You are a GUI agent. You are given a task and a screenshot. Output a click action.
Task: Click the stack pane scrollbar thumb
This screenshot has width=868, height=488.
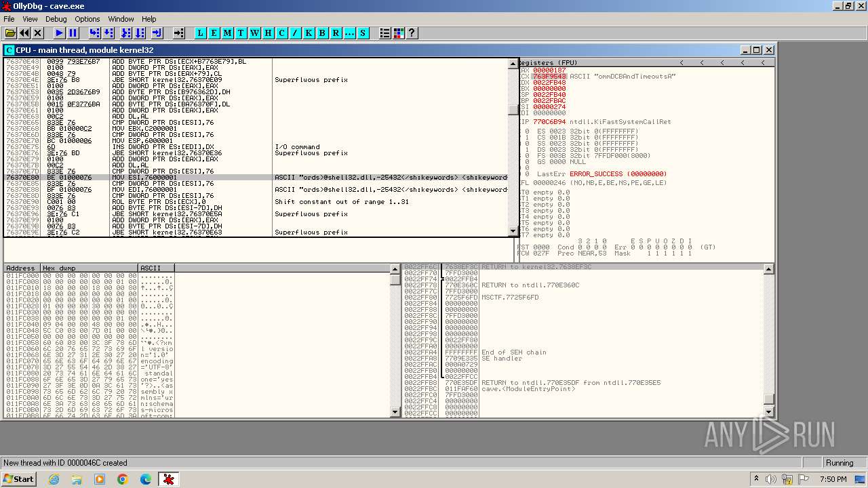(x=768, y=399)
